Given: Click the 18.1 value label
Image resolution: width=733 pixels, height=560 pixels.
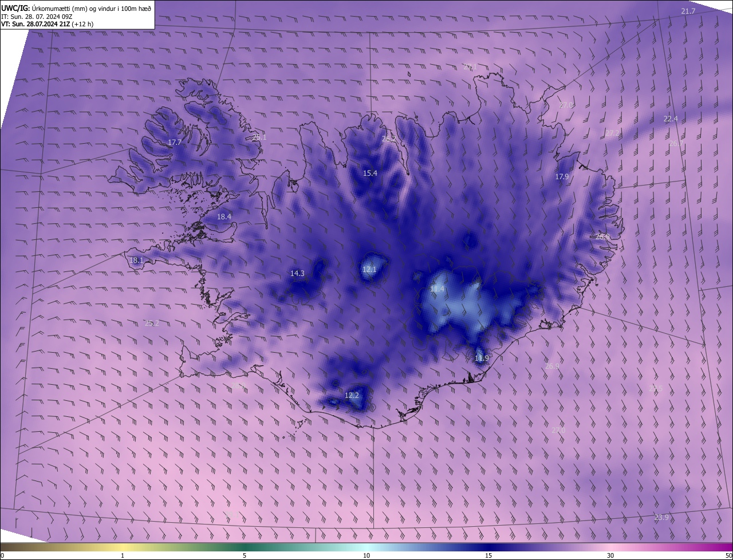Looking at the screenshot, I should [x=136, y=261].
